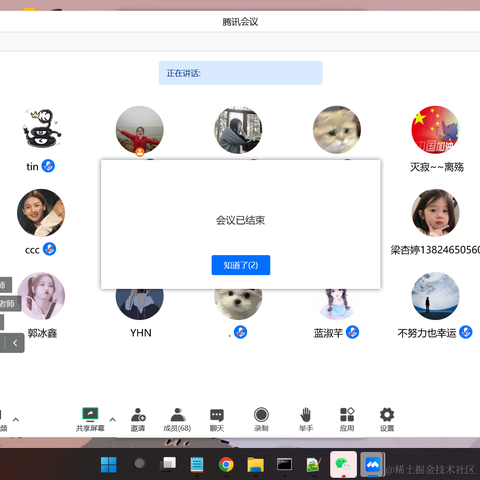
Task: Toggle the muted mic icon next to ccc
Action: point(49,249)
